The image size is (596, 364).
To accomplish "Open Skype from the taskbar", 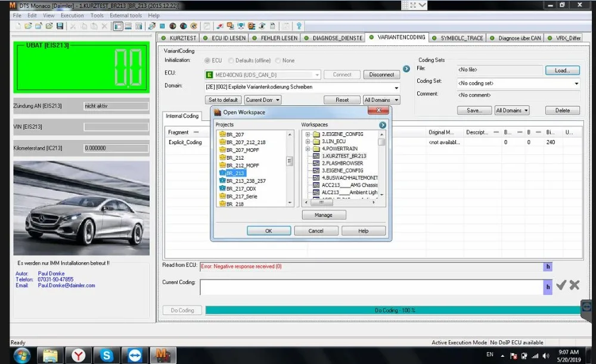I will coord(107,355).
